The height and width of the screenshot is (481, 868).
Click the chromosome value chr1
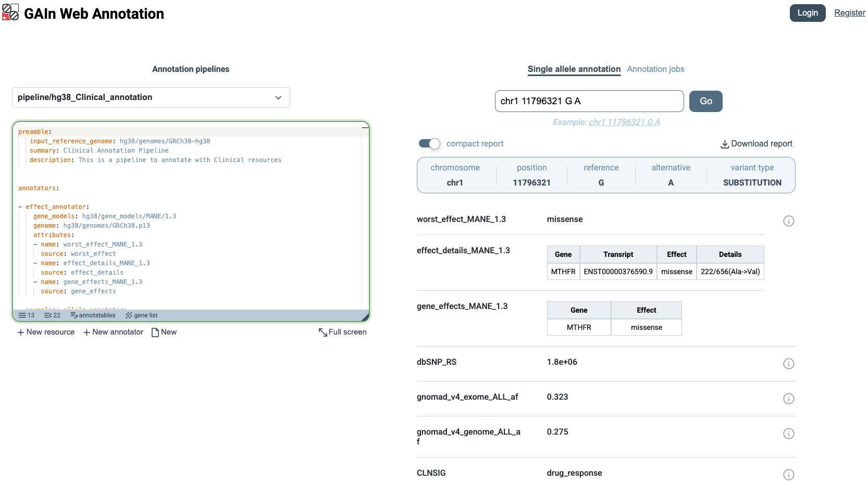click(455, 182)
